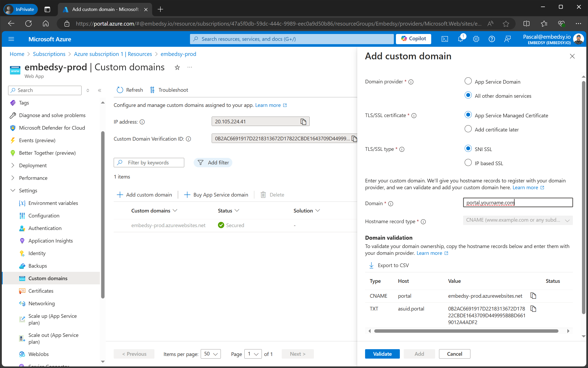This screenshot has height=368, width=588.
Task: Open the Hostname record type dropdown
Action: pyautogui.click(x=517, y=220)
